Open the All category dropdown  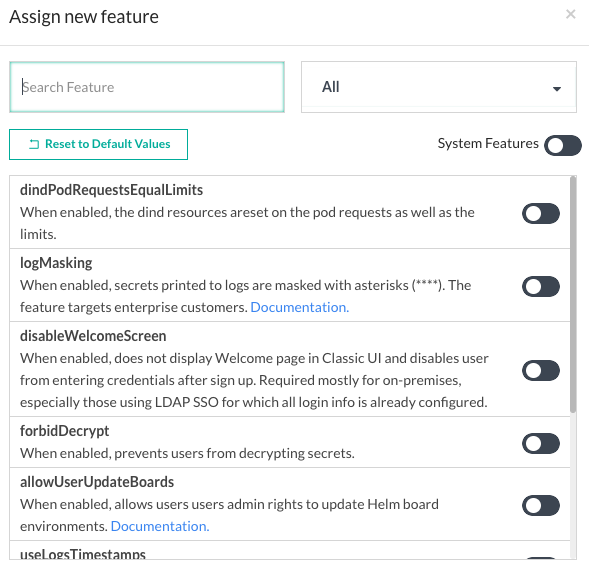tap(439, 87)
